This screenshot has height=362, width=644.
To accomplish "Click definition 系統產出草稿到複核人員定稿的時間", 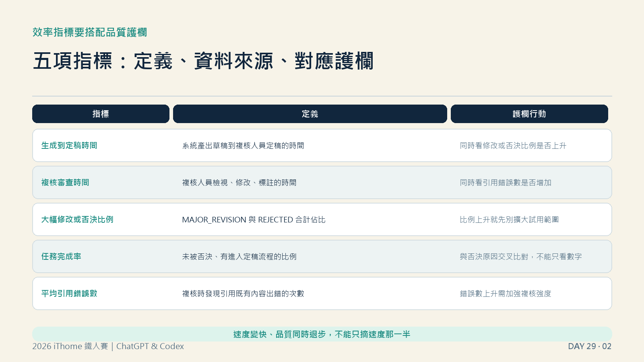I will point(243,146).
